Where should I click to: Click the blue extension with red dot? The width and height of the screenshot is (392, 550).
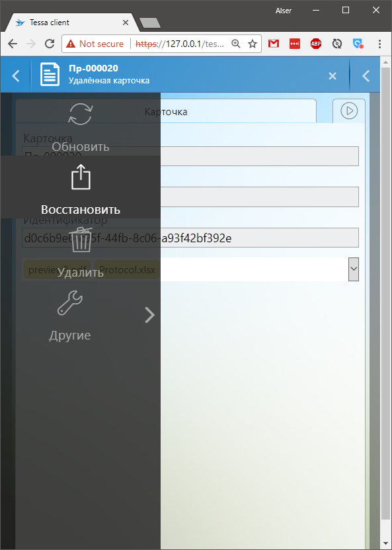click(x=358, y=44)
